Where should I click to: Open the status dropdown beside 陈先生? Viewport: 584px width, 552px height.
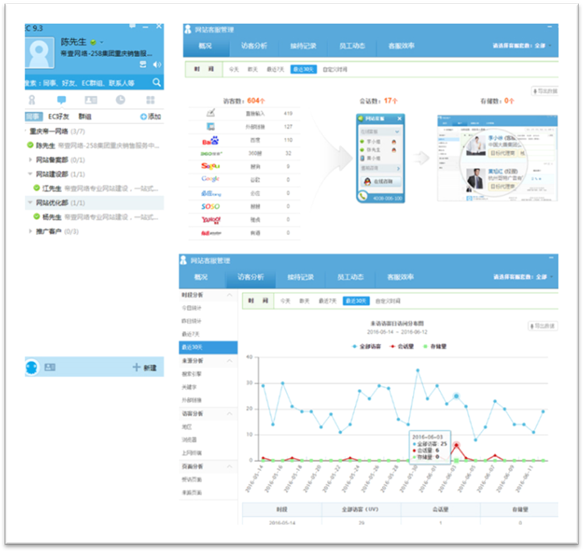coord(102,42)
